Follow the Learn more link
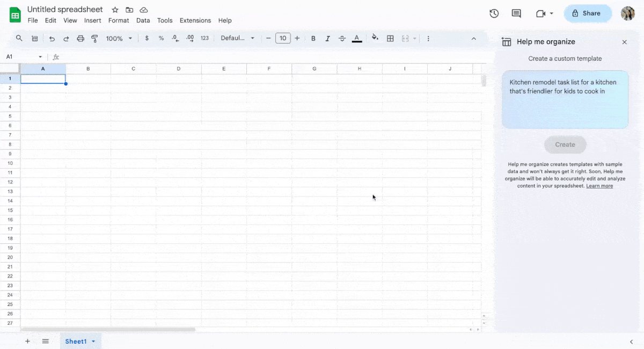 599,186
